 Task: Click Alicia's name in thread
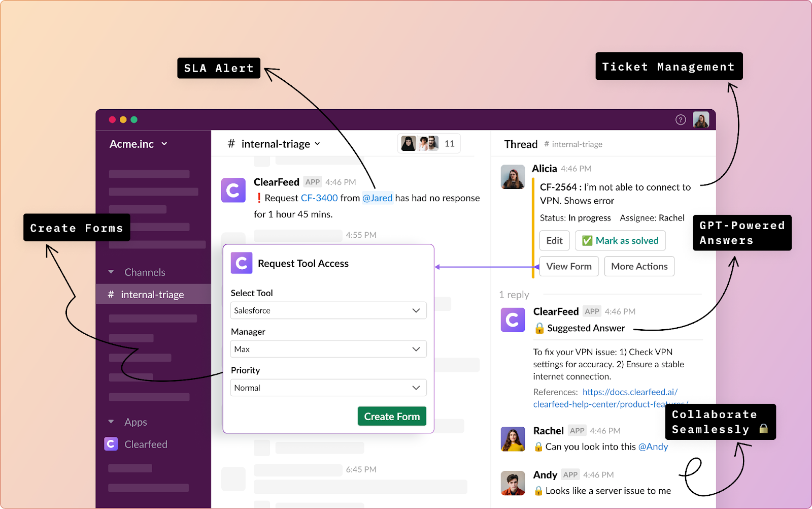coord(545,169)
